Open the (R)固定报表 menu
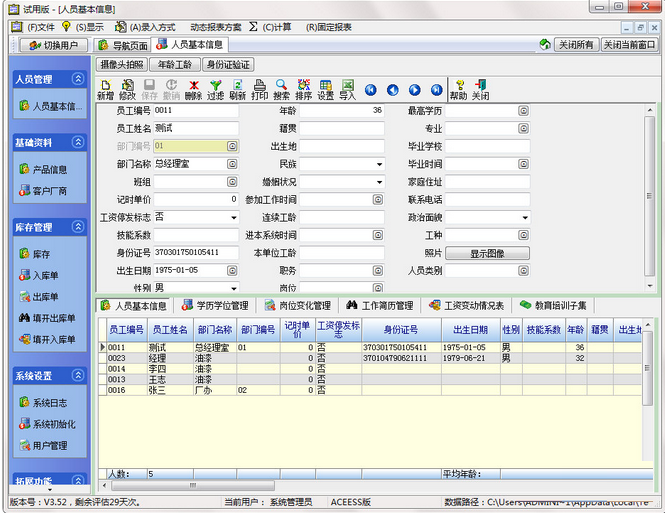The width and height of the screenshot is (665, 513). pos(329,27)
